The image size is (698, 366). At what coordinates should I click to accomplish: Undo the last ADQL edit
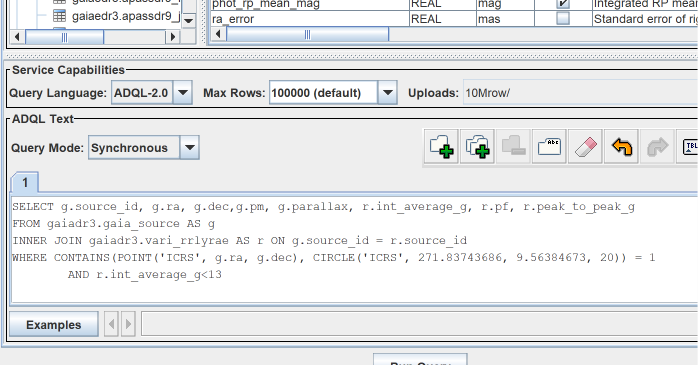tap(621, 147)
